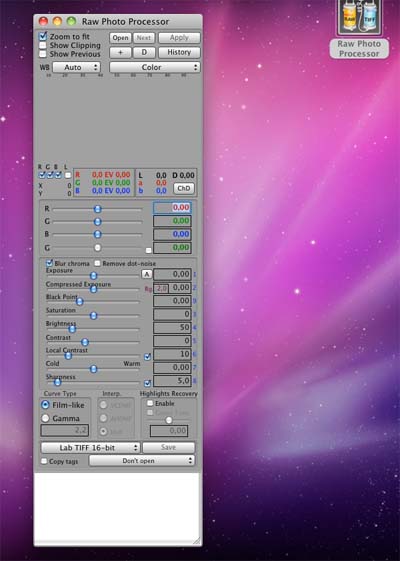Enable Remove dot-noise checkbox

pyautogui.click(x=97, y=263)
